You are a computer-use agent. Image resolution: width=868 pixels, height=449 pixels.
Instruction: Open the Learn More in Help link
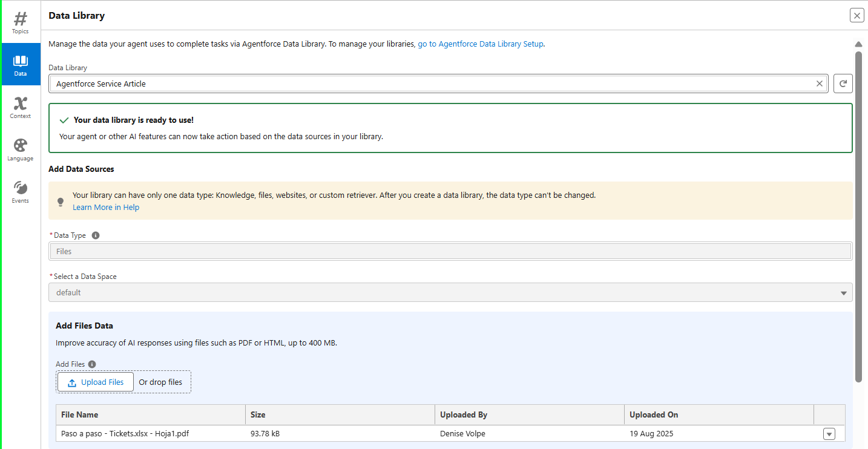(x=106, y=208)
